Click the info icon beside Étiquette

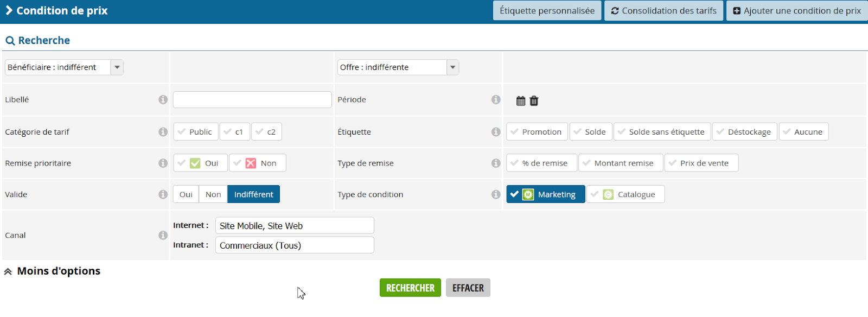496,132
